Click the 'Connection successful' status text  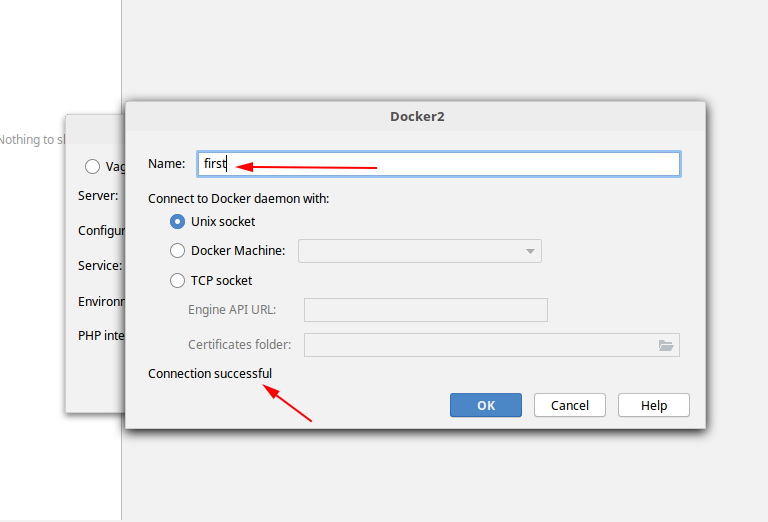click(x=210, y=374)
